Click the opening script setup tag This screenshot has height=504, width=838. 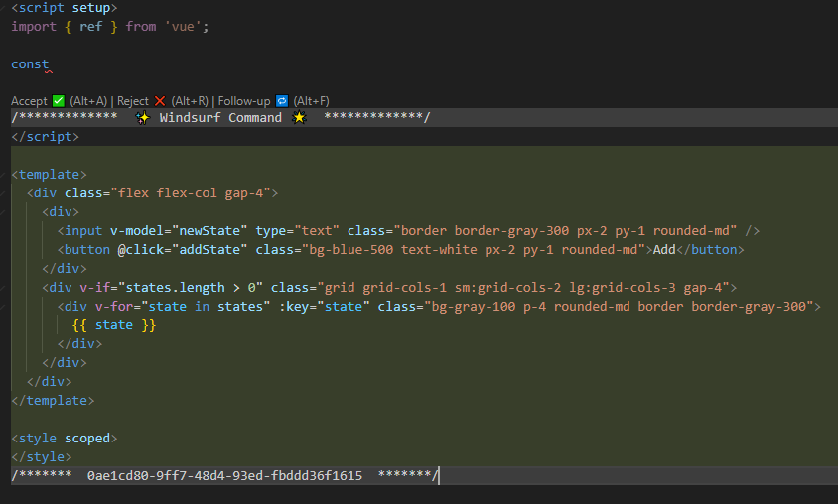click(65, 8)
